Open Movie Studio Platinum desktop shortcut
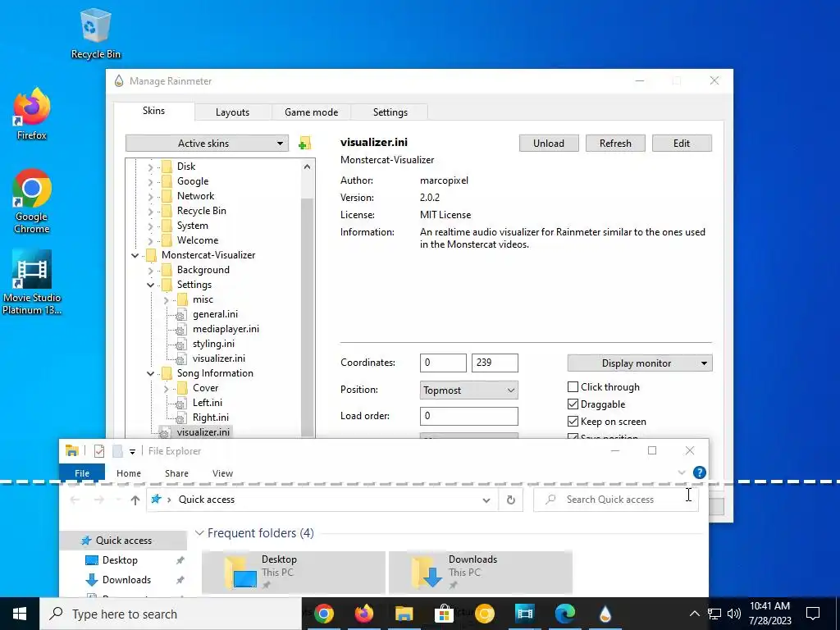This screenshot has height=630, width=840. coord(32,282)
